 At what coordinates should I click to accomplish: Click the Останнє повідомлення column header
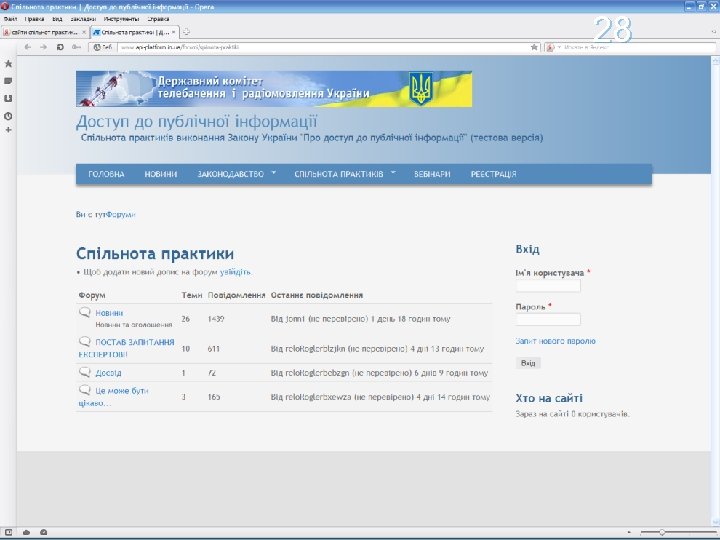[317, 295]
